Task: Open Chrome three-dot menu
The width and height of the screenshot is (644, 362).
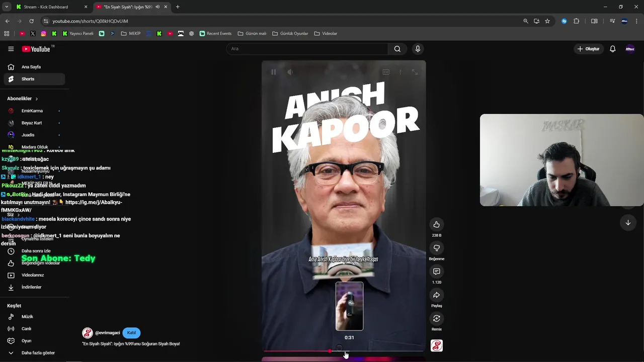Action: tap(636, 21)
